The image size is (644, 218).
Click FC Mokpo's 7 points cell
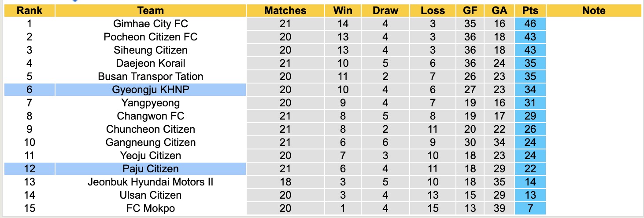coord(530,208)
